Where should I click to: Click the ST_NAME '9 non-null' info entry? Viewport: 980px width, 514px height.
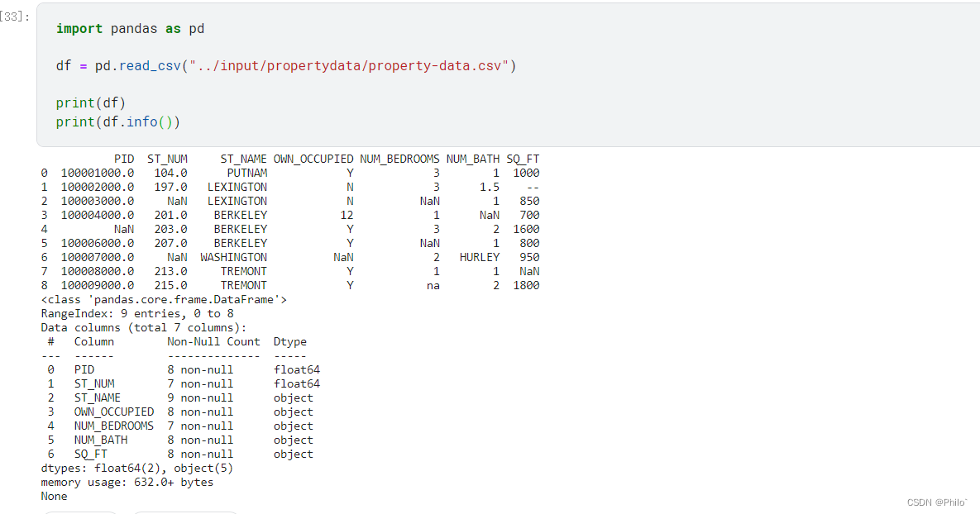(x=200, y=397)
